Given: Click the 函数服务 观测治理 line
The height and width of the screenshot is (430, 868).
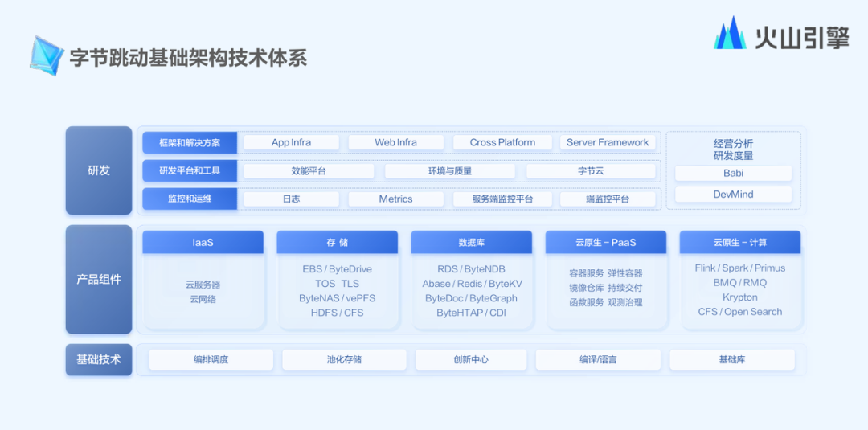Looking at the screenshot, I should [606, 303].
